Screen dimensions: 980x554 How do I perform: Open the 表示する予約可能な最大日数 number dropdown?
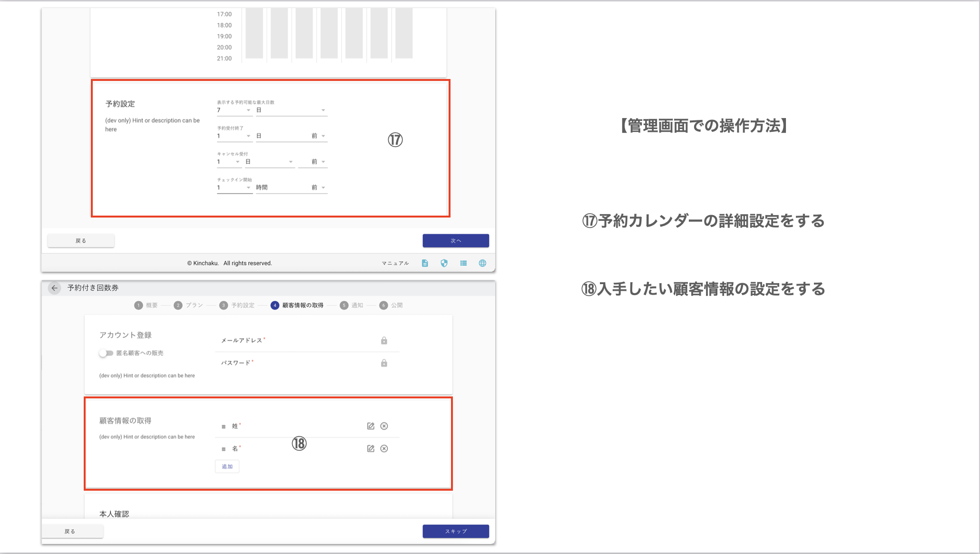[x=234, y=110]
